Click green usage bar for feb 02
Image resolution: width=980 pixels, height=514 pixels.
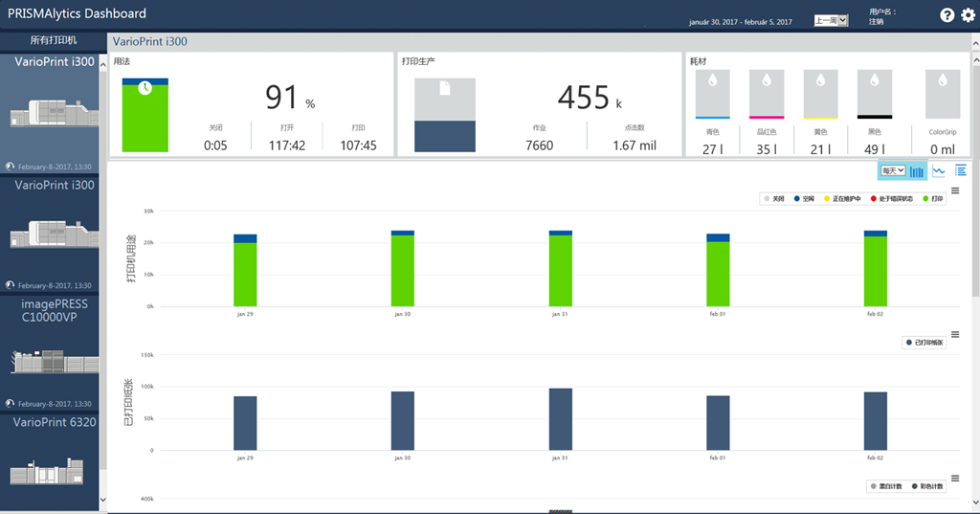pyautogui.click(x=875, y=272)
